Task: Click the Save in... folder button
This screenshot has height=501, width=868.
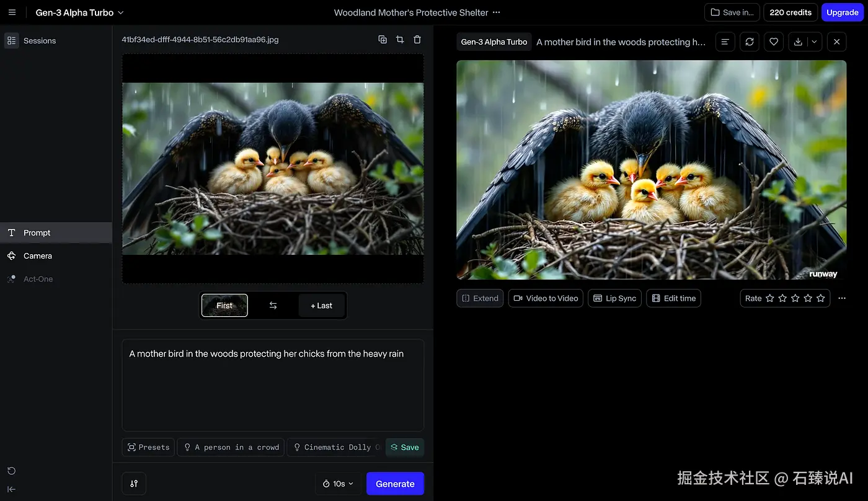Action: pyautogui.click(x=732, y=12)
